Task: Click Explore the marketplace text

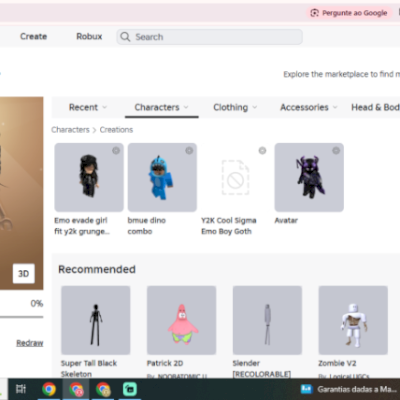Action: (x=342, y=74)
